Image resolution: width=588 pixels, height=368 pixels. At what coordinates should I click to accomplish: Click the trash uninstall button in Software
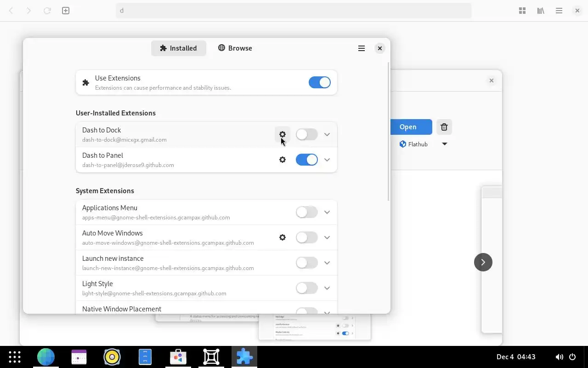click(444, 127)
